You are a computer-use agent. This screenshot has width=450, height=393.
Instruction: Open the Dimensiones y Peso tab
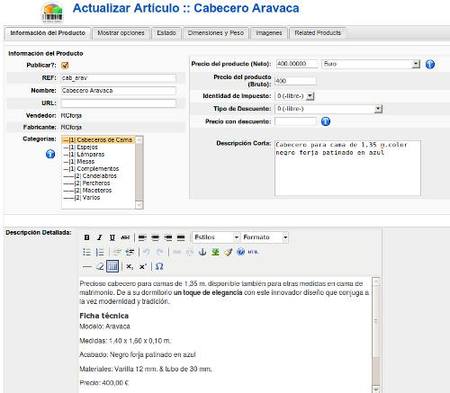(216, 33)
